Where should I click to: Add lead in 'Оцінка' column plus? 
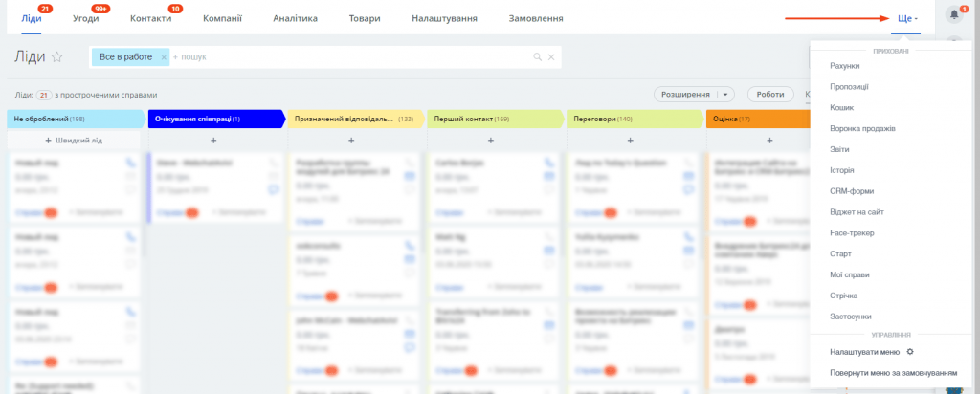769,141
